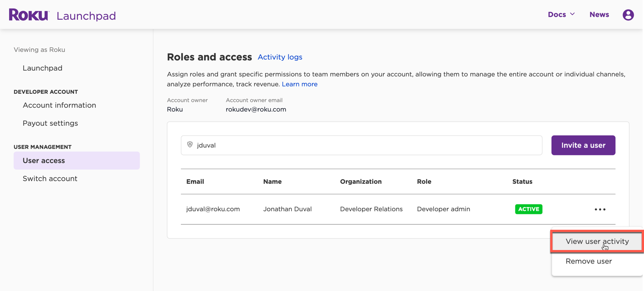
Task: Select "View user activity" from the menu
Action: (x=596, y=241)
